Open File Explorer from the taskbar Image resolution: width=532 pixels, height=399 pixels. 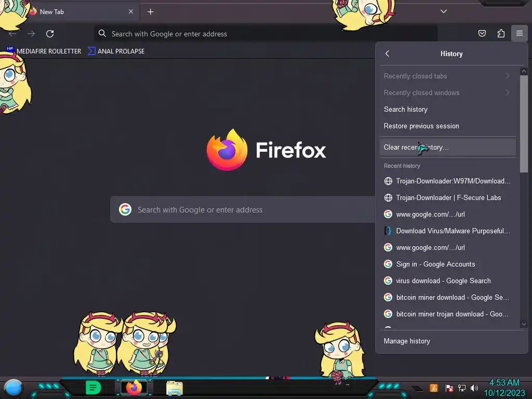175,388
